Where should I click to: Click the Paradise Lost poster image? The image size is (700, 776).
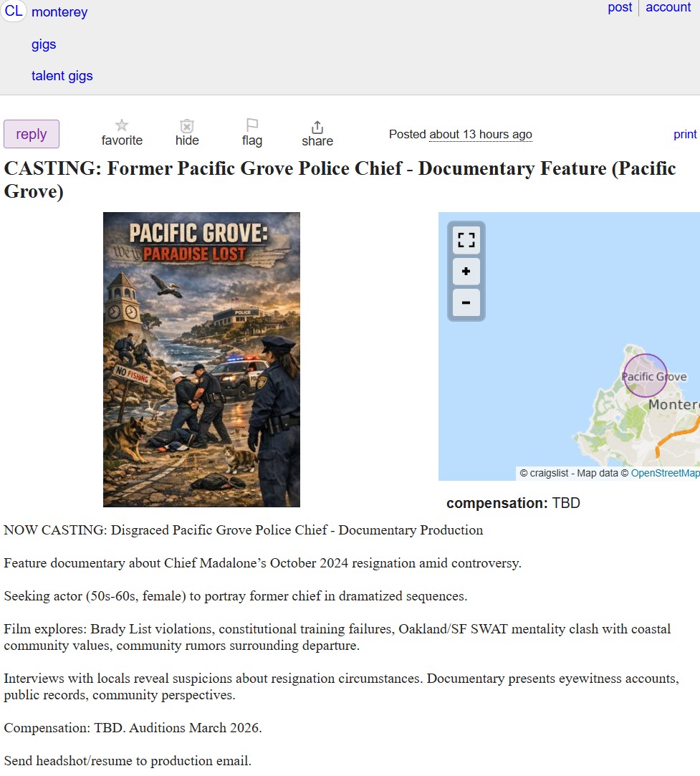tap(201, 359)
